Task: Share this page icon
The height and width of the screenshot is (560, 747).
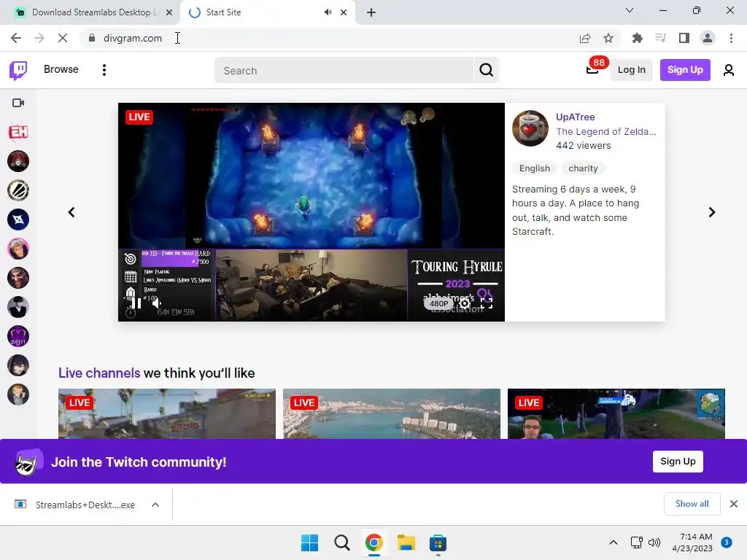Action: pos(585,38)
